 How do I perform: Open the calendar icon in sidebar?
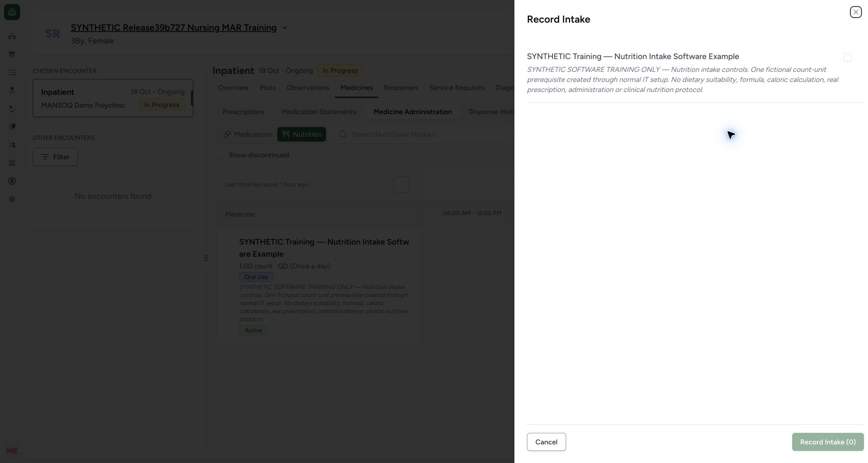tap(12, 54)
